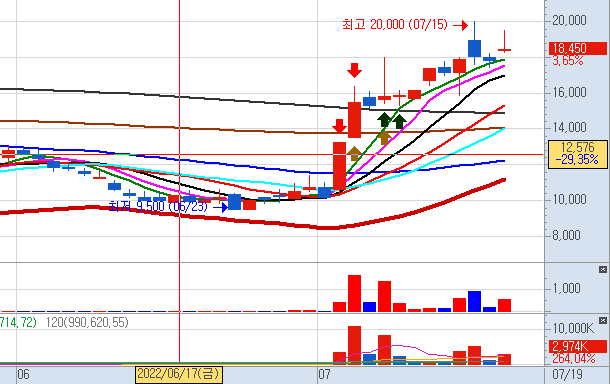Viewport: 610px width, 384px height.
Task: Click the 최저 9,500 (06/23) low label
Action: pos(158,206)
